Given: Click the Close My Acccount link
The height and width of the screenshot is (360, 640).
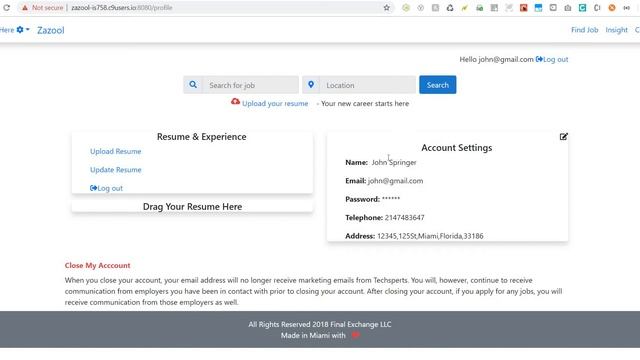Looking at the screenshot, I should click(98, 266).
